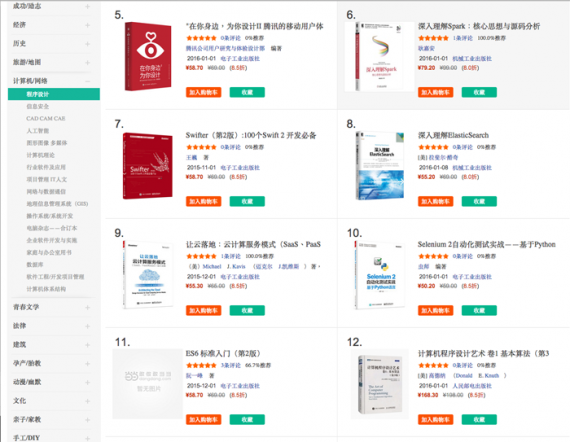
Task: Open the 软件工程/开发项目管理 subcategory
Action: [x=55, y=277]
